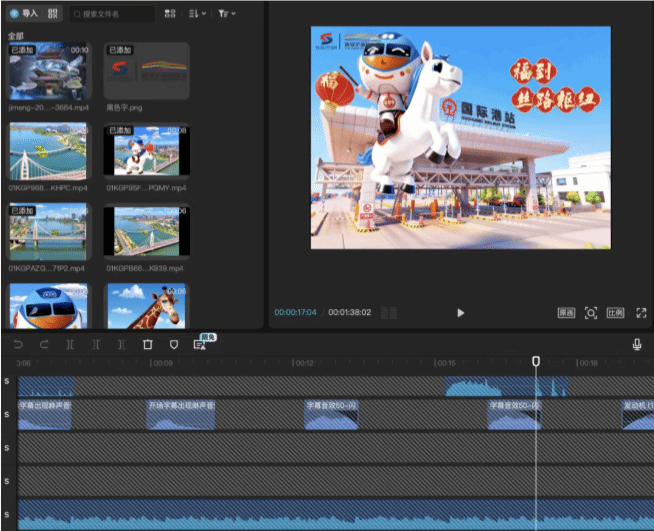Image resolution: width=654 pixels, height=531 pixels.
Task: Select the giraffe video thumbnail
Action: click(146, 305)
